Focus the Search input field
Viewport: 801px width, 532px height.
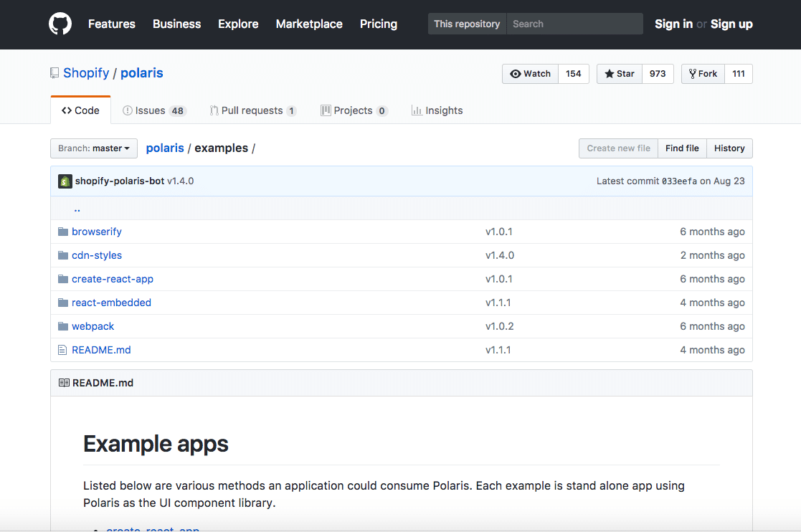(574, 24)
